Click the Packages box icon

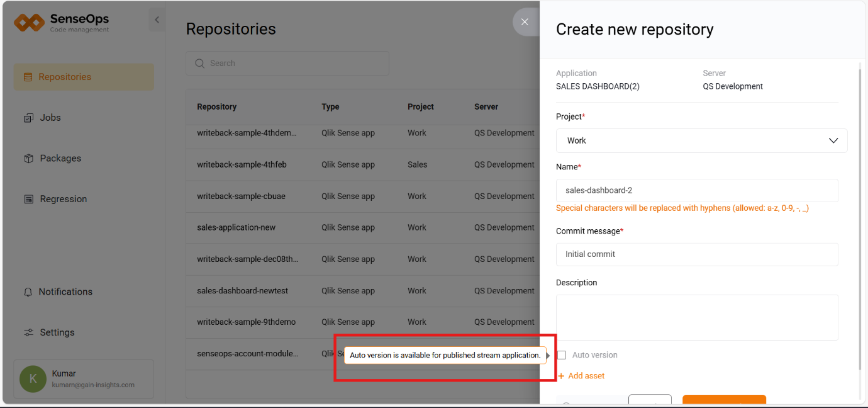point(28,159)
